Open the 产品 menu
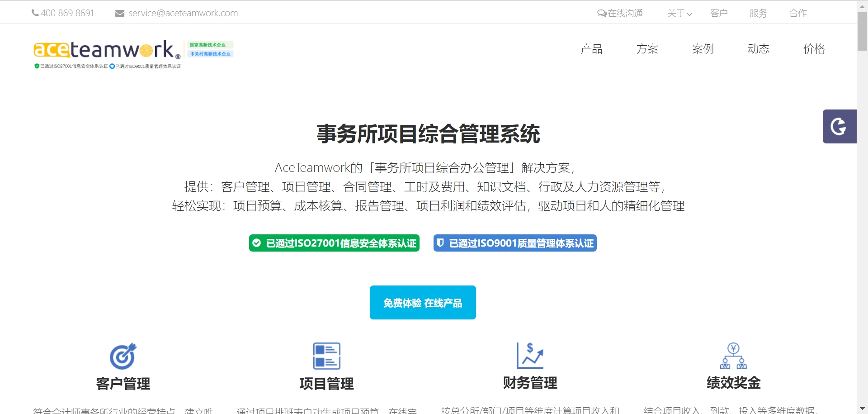868x414 pixels. pyautogui.click(x=592, y=49)
